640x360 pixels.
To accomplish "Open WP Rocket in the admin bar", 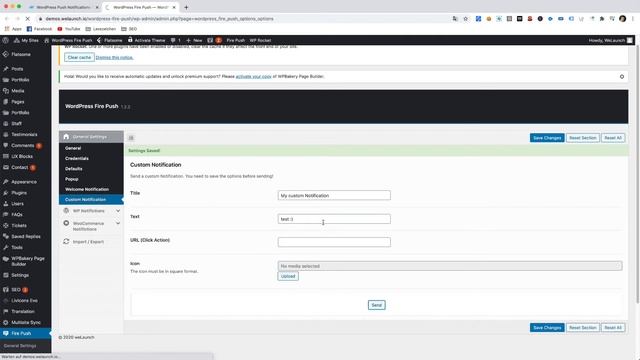I will click(260, 40).
